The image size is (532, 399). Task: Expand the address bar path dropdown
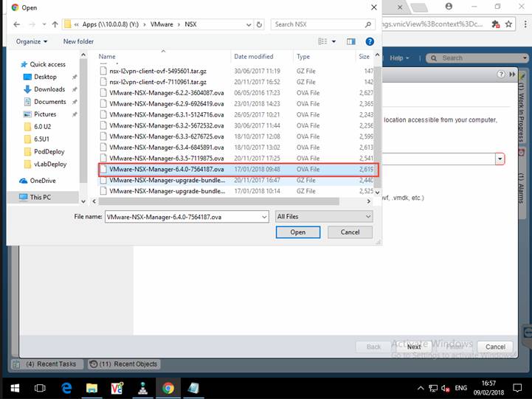249,25
